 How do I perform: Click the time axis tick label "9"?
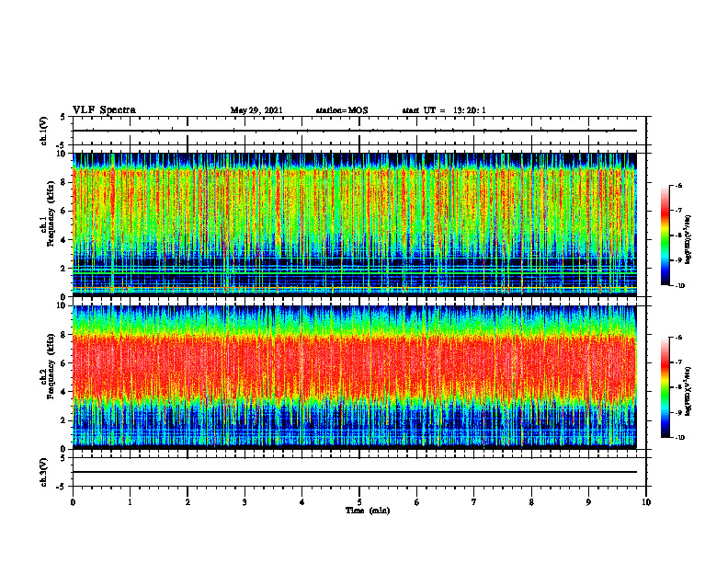pos(588,502)
